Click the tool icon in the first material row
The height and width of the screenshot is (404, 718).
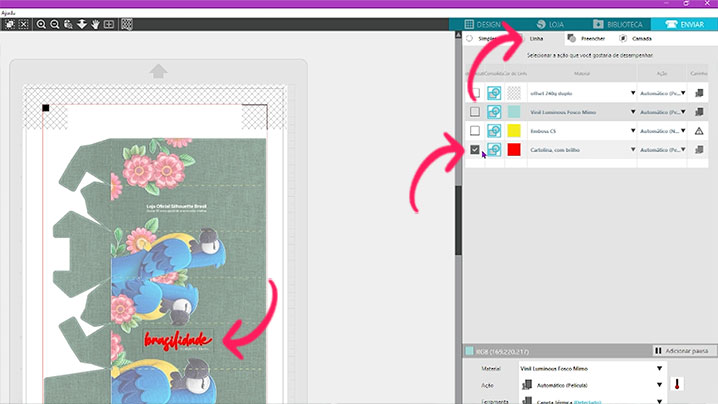(699, 93)
